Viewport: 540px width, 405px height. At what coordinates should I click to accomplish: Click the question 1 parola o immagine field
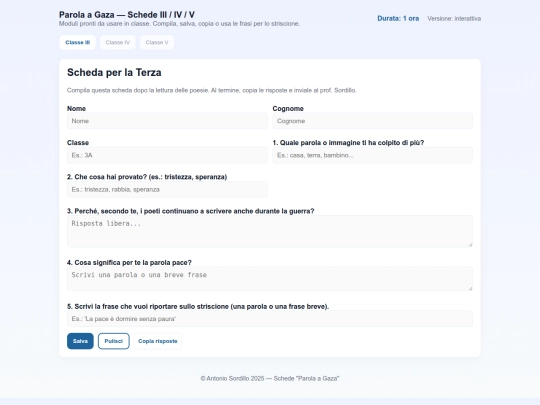point(372,155)
